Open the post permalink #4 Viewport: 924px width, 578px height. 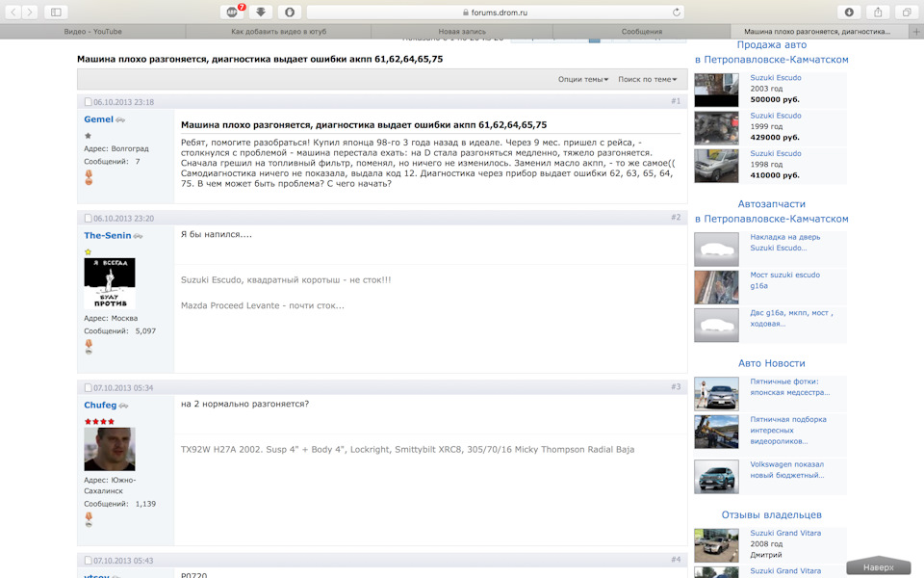[x=676, y=560]
